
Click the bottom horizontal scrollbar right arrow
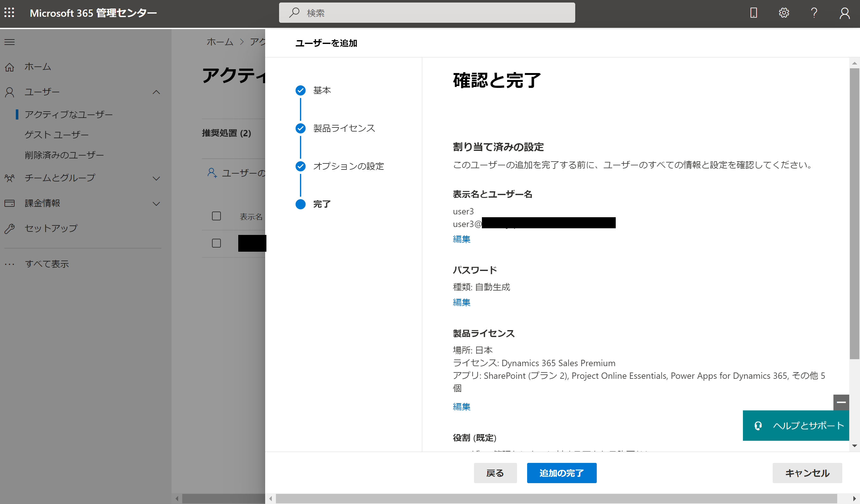pos(855,499)
